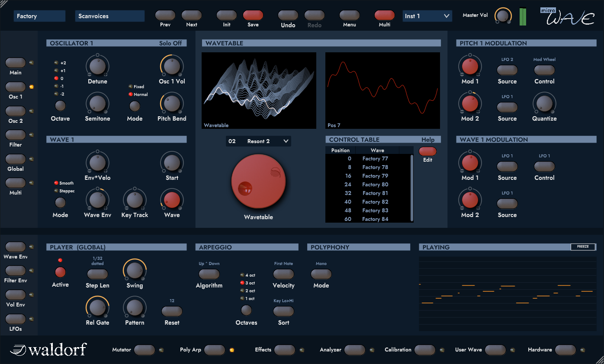Switch to the Main page
The height and width of the screenshot is (364, 604).
point(16,63)
